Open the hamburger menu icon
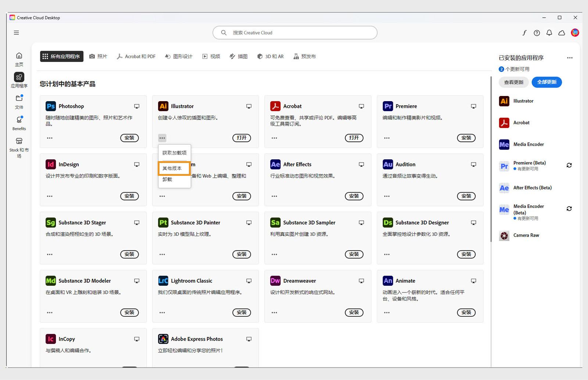This screenshot has height=380, width=588. (x=16, y=33)
